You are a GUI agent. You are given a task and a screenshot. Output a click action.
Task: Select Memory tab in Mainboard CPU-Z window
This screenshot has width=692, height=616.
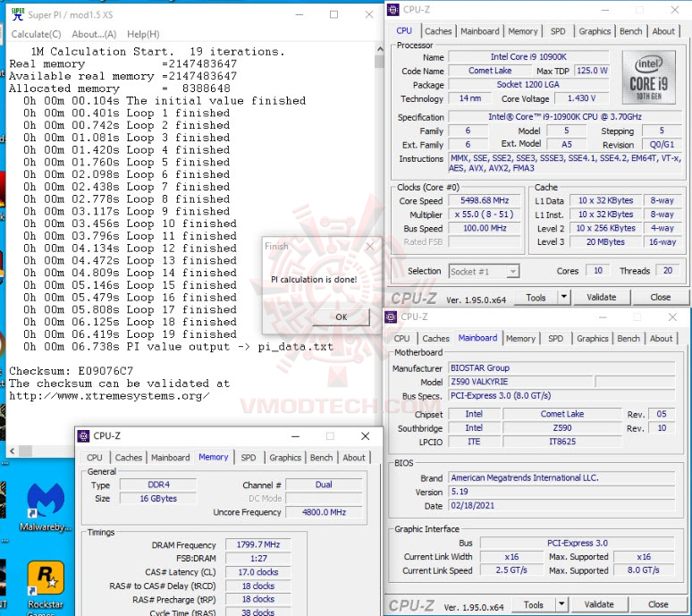pos(520,339)
